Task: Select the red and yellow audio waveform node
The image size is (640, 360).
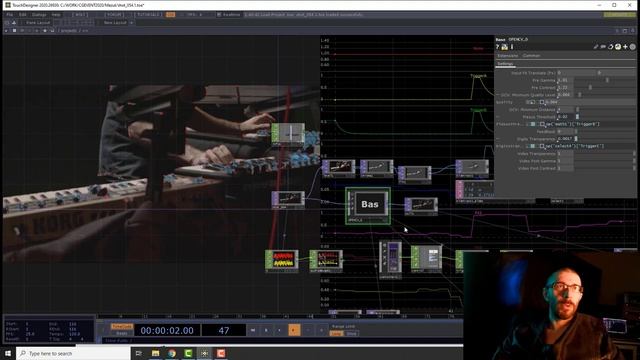Action: (282, 260)
